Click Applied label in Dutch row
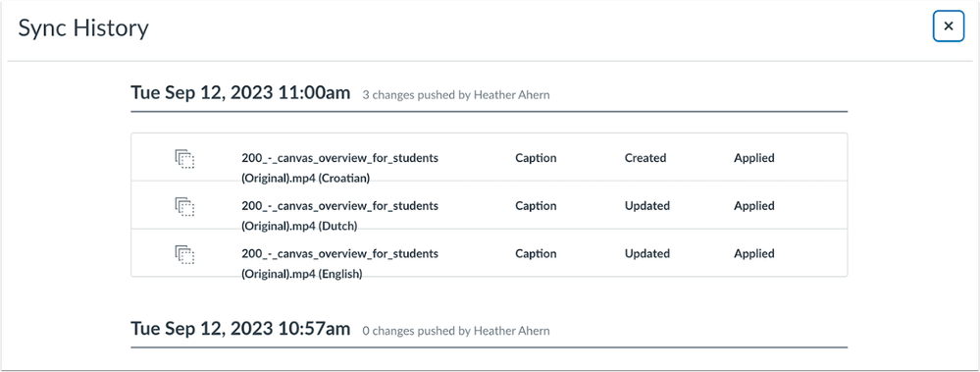 (753, 206)
